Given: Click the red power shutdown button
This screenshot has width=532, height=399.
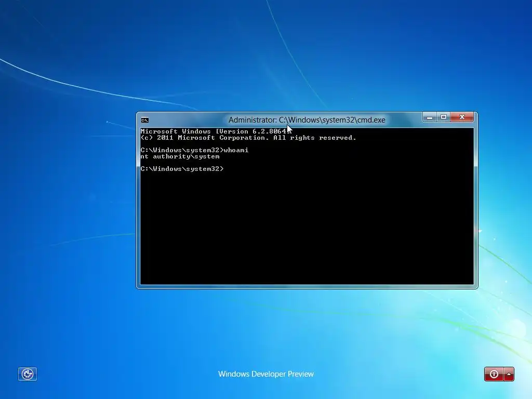Looking at the screenshot, I should point(494,374).
